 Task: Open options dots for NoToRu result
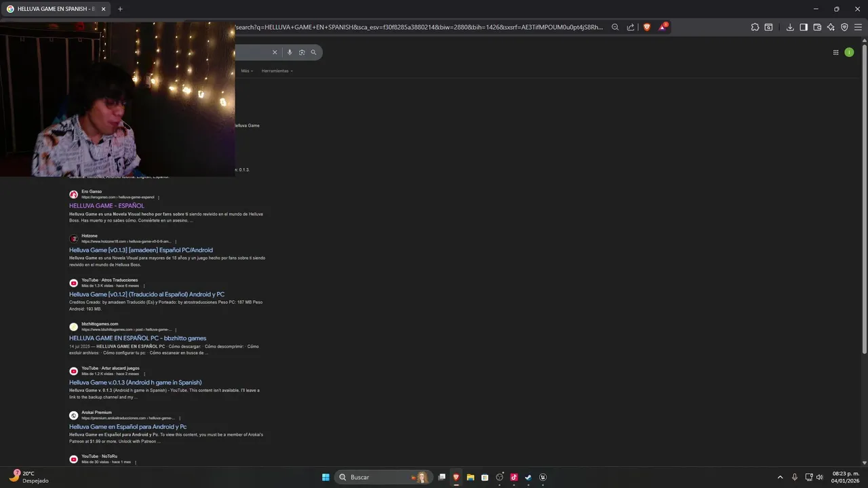[x=136, y=462]
